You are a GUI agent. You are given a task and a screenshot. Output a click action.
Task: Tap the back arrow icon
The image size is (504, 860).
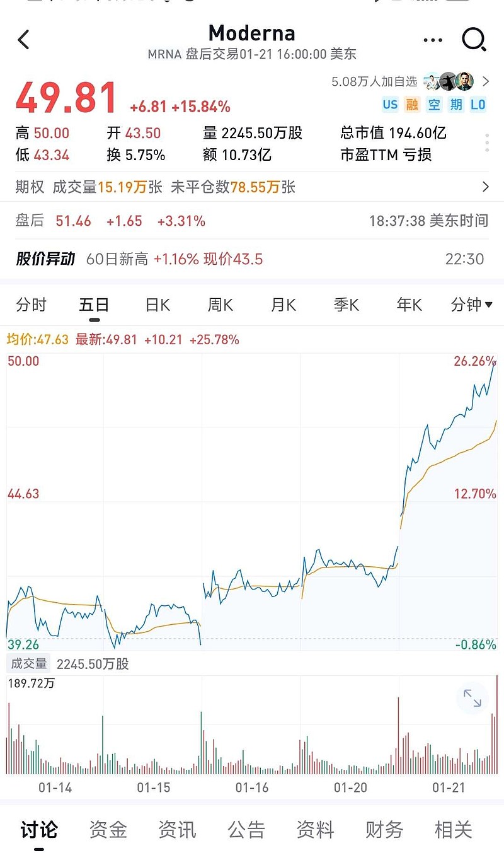click(x=24, y=40)
